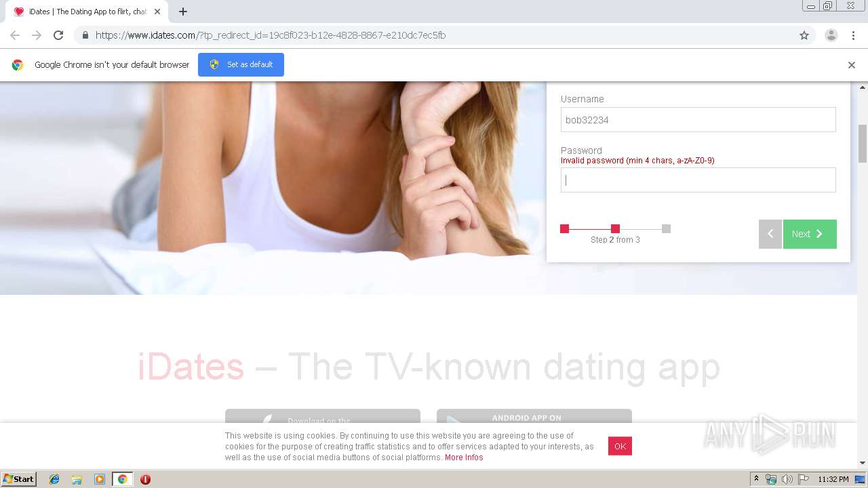Click the Invalid password error message

click(637, 161)
